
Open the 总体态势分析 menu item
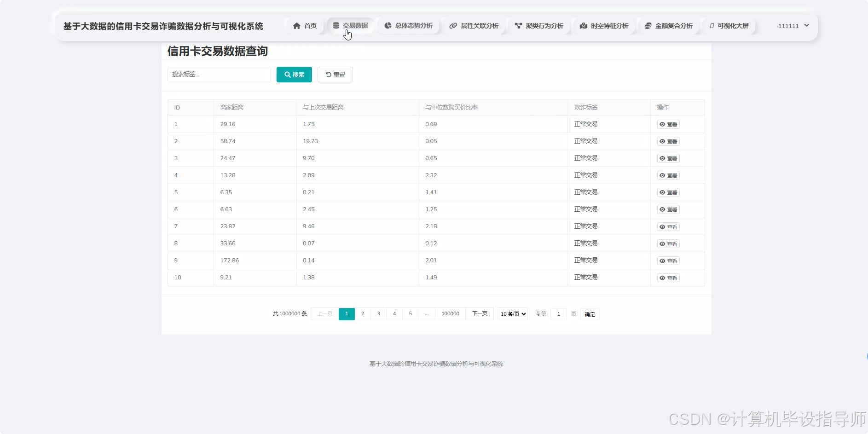pyautogui.click(x=409, y=26)
